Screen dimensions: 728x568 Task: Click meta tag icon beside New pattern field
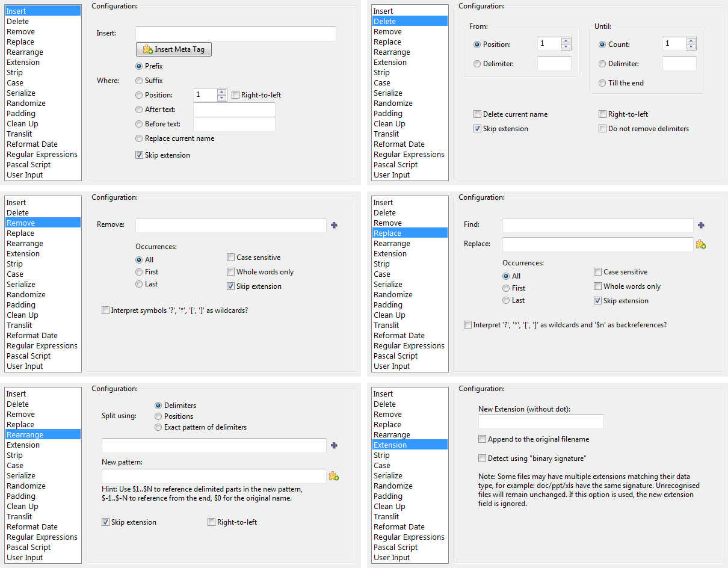click(x=334, y=476)
